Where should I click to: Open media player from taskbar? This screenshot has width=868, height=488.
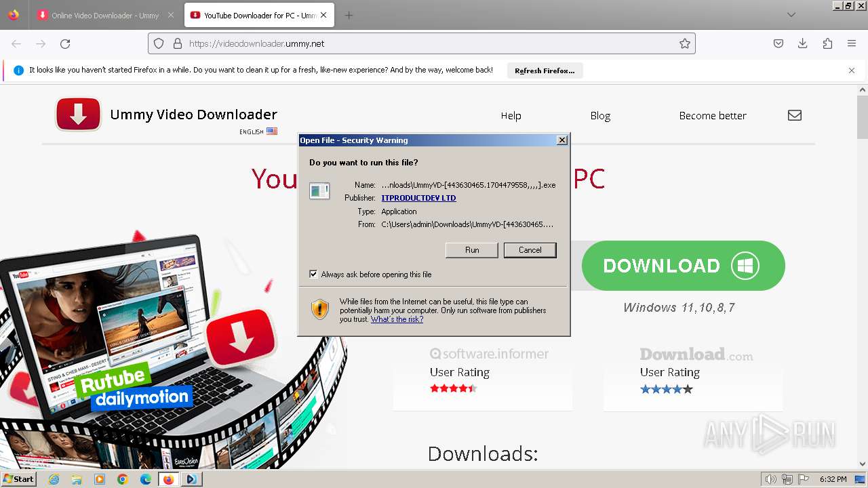pyautogui.click(x=100, y=479)
